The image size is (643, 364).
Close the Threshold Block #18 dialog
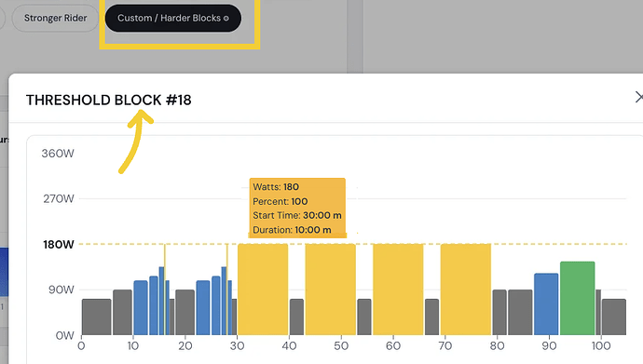click(638, 97)
